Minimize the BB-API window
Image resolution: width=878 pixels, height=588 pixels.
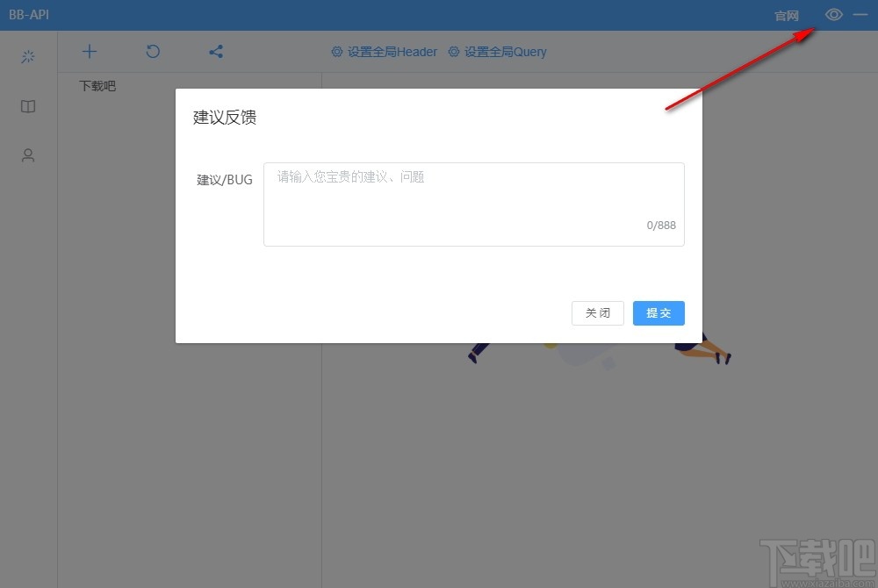[860, 14]
